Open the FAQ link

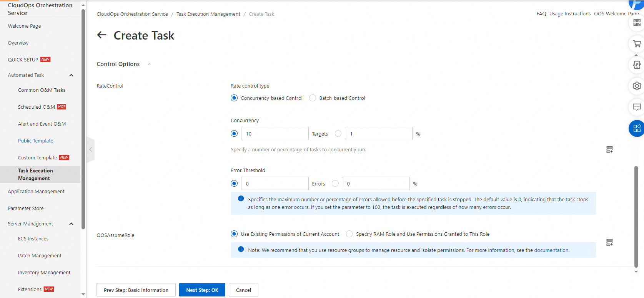coord(541,14)
